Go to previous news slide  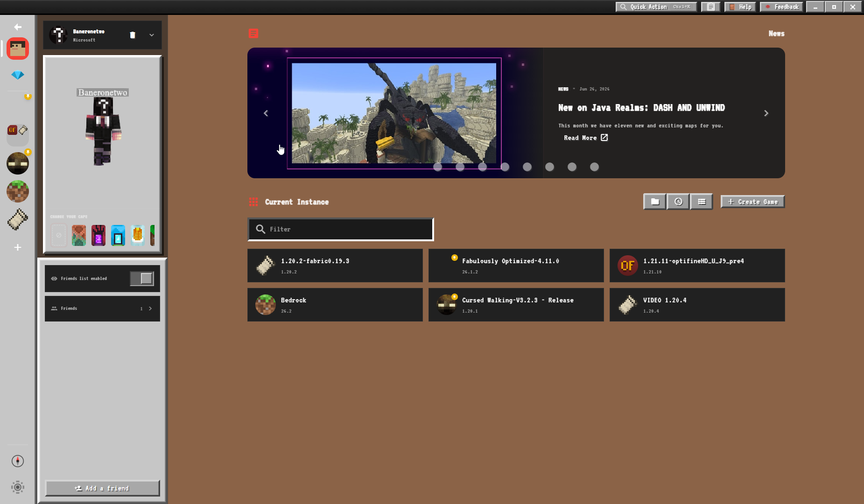(x=266, y=113)
